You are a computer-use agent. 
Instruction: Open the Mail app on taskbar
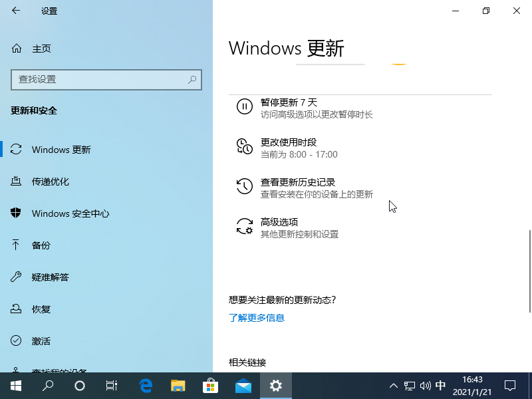243,386
